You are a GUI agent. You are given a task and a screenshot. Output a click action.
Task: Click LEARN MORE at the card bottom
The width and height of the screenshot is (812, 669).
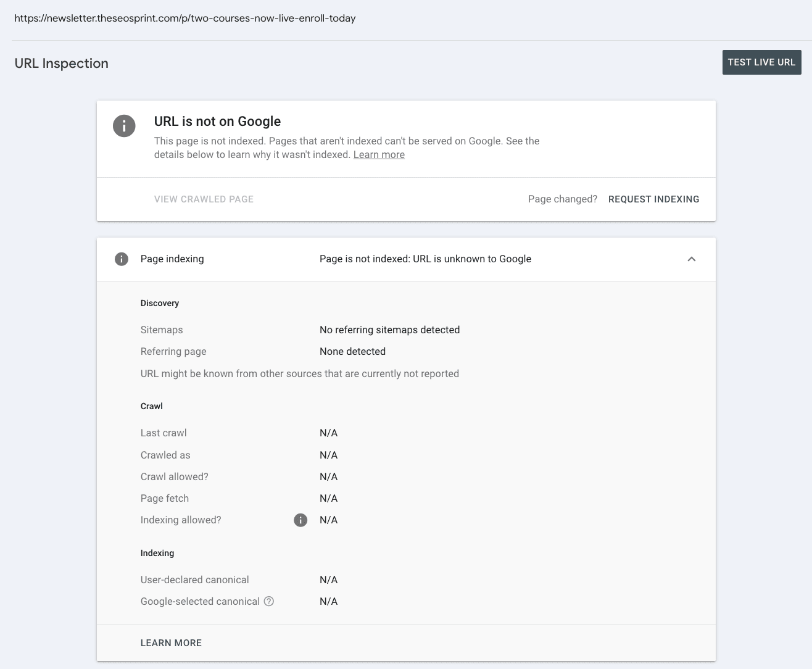171,643
